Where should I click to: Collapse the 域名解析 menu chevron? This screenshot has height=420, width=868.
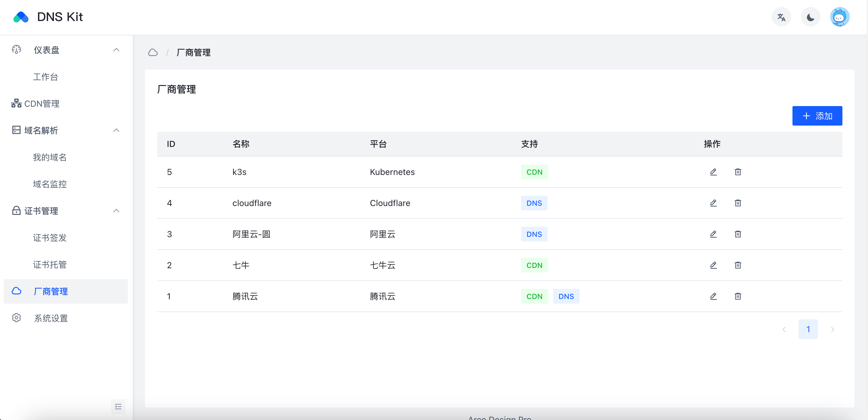116,130
